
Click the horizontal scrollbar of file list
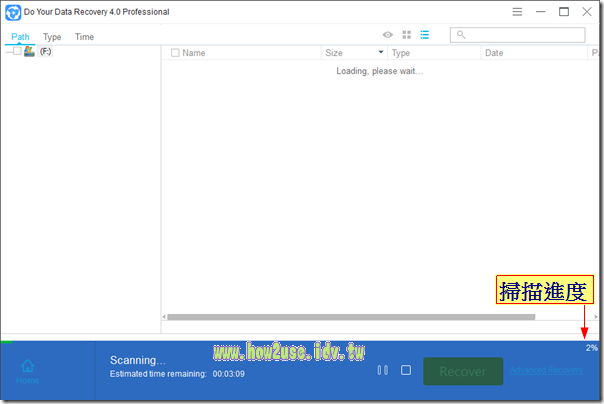pyautogui.click(x=350, y=317)
